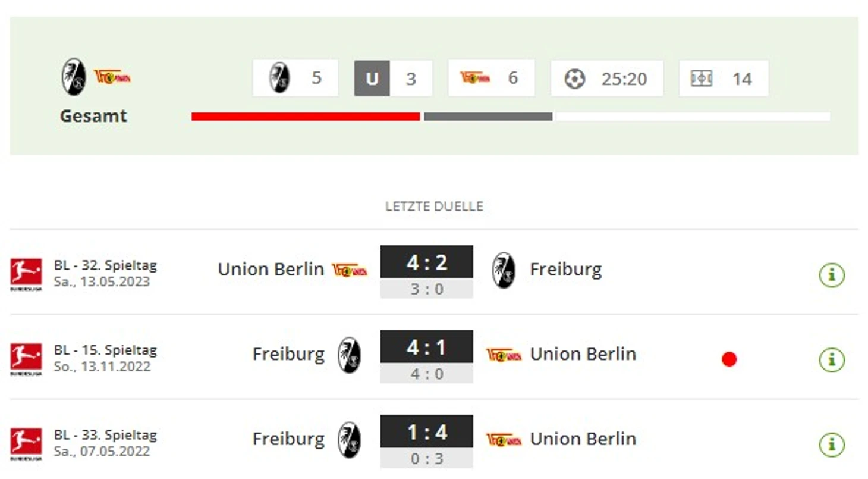
Task: Click Bundesliga logo beside 32. Spieltag
Action: coord(26,274)
